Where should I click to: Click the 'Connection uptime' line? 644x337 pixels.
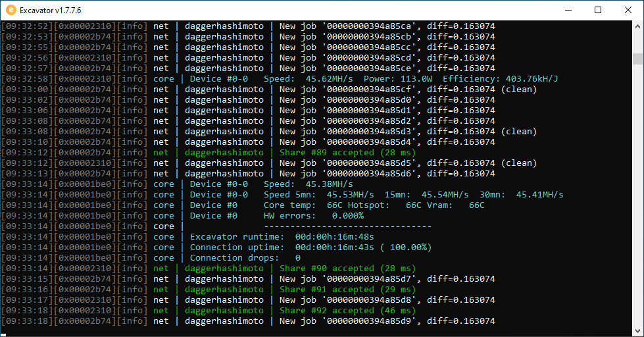[310, 247]
